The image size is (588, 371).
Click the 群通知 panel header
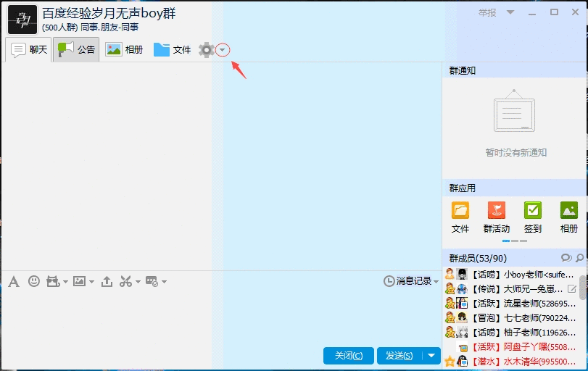(514, 70)
